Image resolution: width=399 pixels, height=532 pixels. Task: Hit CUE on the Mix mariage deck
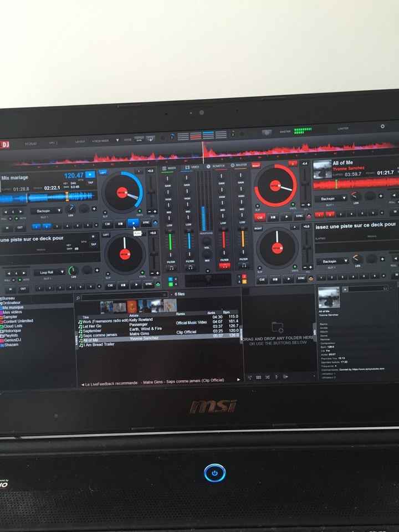tap(108, 224)
